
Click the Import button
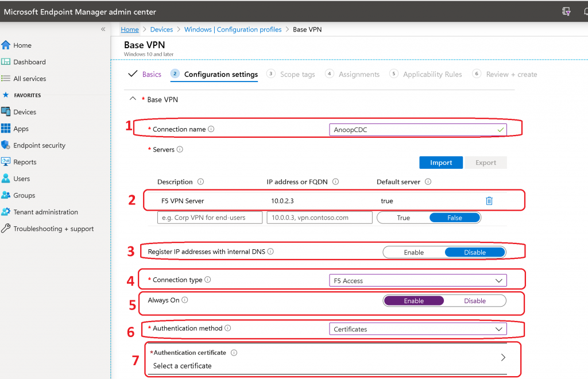click(441, 163)
